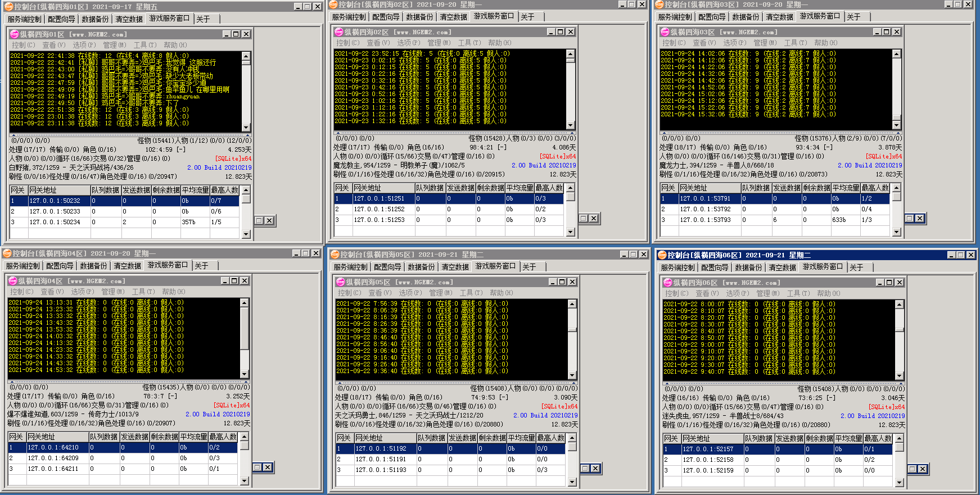Expand the 管理(M) menu in 04区 window

coord(114,292)
